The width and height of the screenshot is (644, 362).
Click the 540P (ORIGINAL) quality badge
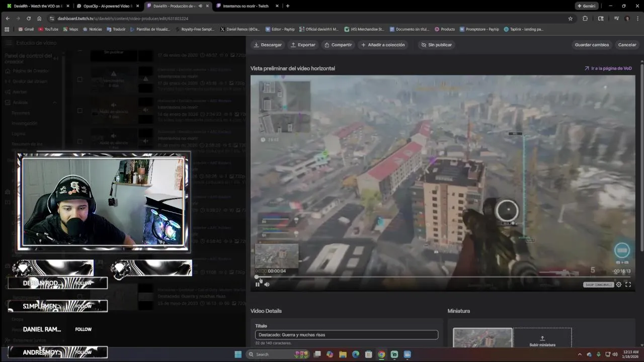[598, 285]
